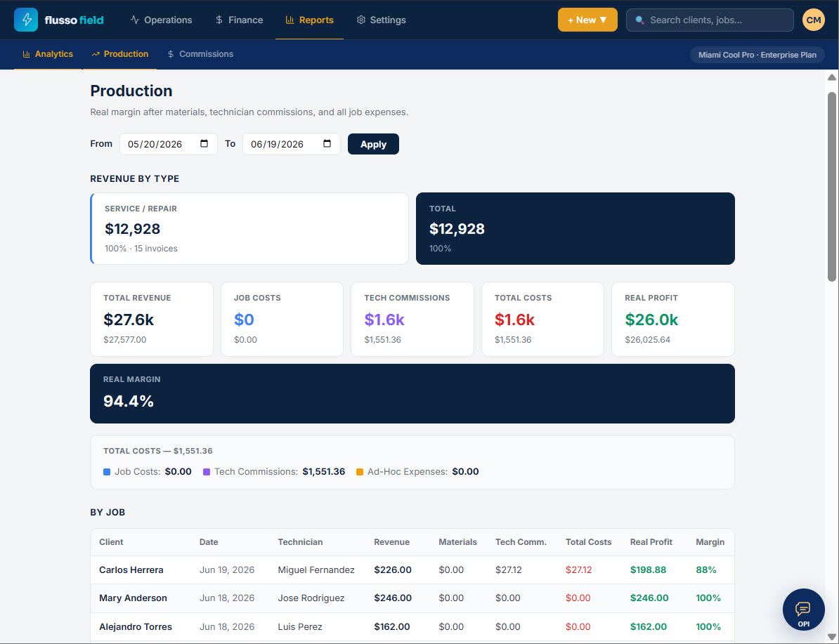
Task: Click the flusso field lightning logo icon
Action: point(26,20)
